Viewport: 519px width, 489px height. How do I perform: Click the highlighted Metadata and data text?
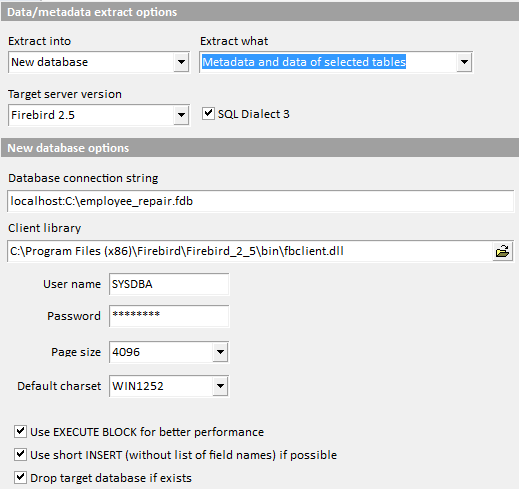(304, 62)
